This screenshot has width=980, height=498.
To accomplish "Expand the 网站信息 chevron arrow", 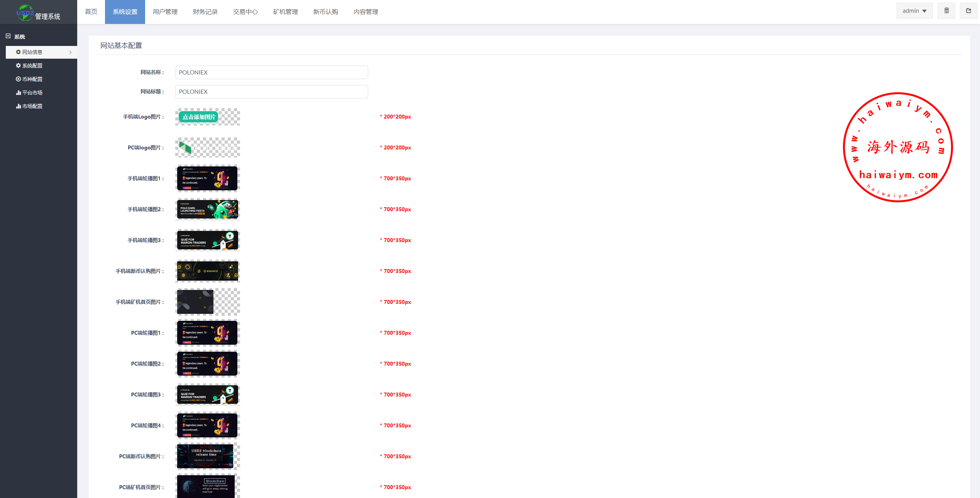I will (70, 52).
